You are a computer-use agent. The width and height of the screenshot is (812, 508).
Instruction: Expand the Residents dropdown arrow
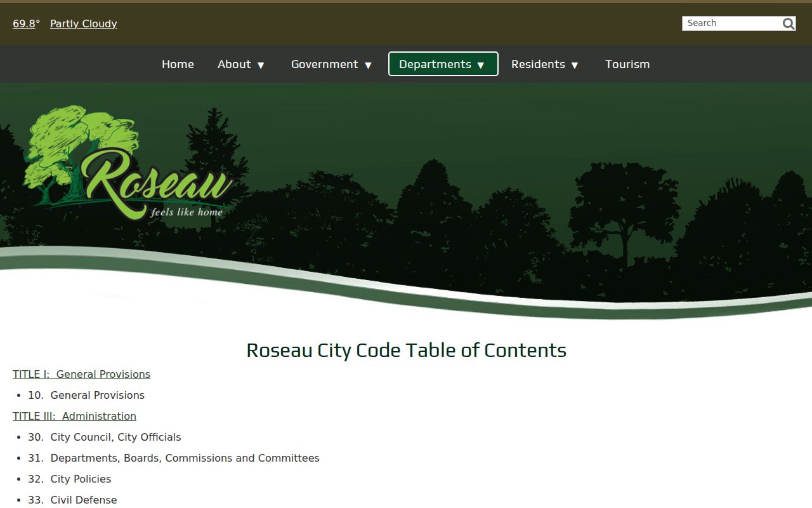575,65
